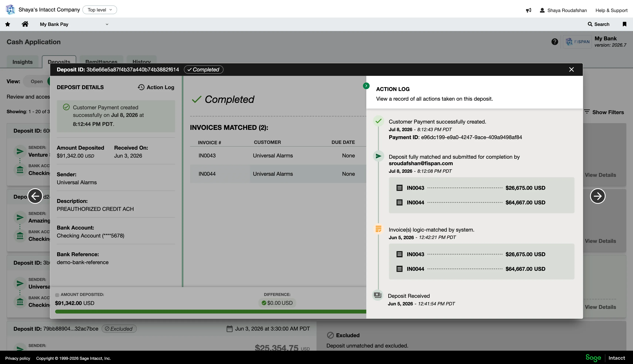Screen dimensions: 633x364
Task: Open the announcements megaphone icon
Action: tap(528, 10)
